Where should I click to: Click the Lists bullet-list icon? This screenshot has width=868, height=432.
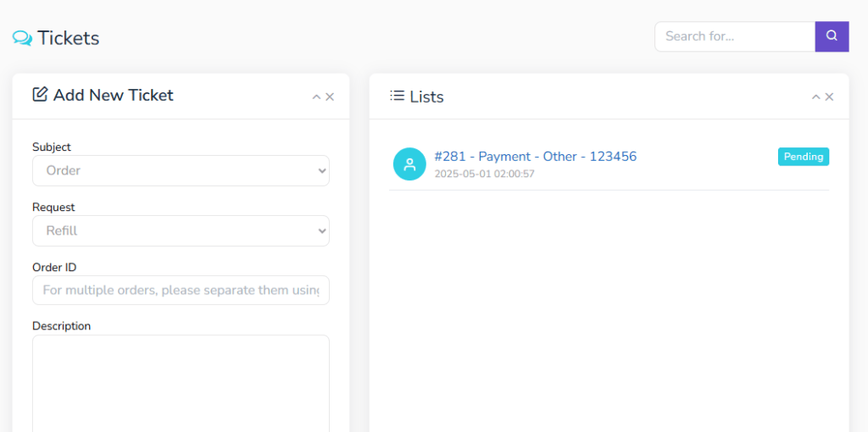coord(397,96)
